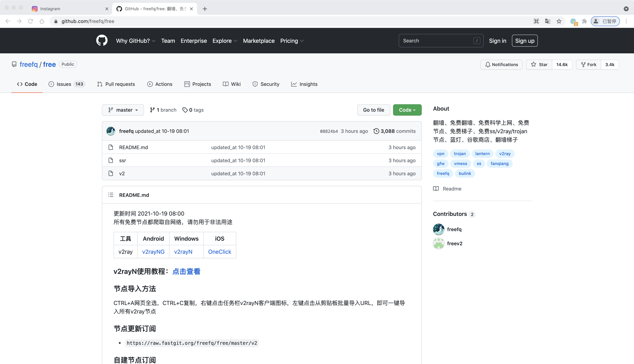Open the v2rayNG Android link
Image resolution: width=634 pixels, height=364 pixels.
(153, 251)
